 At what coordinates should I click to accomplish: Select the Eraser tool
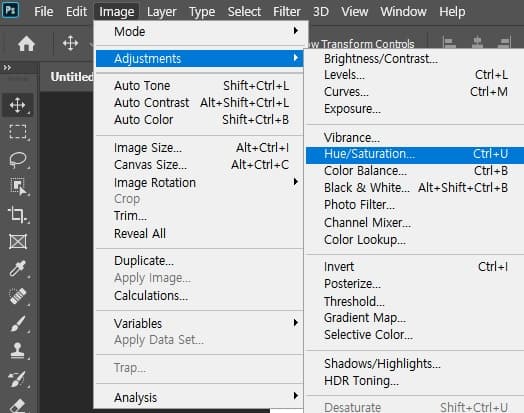click(x=18, y=405)
